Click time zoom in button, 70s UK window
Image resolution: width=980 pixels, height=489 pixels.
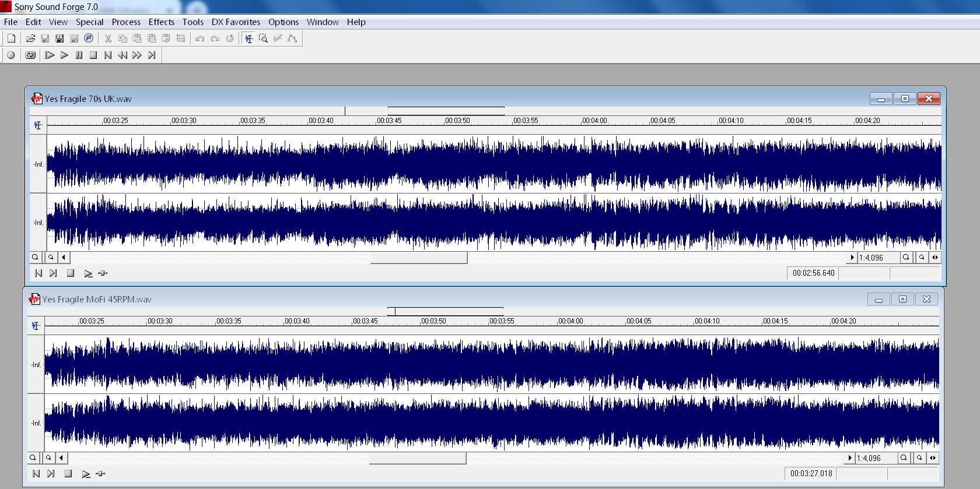pyautogui.click(x=906, y=257)
